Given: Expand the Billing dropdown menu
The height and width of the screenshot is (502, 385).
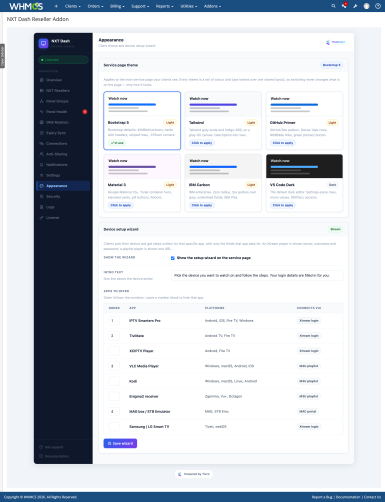Looking at the screenshot, I should click(x=117, y=6).
